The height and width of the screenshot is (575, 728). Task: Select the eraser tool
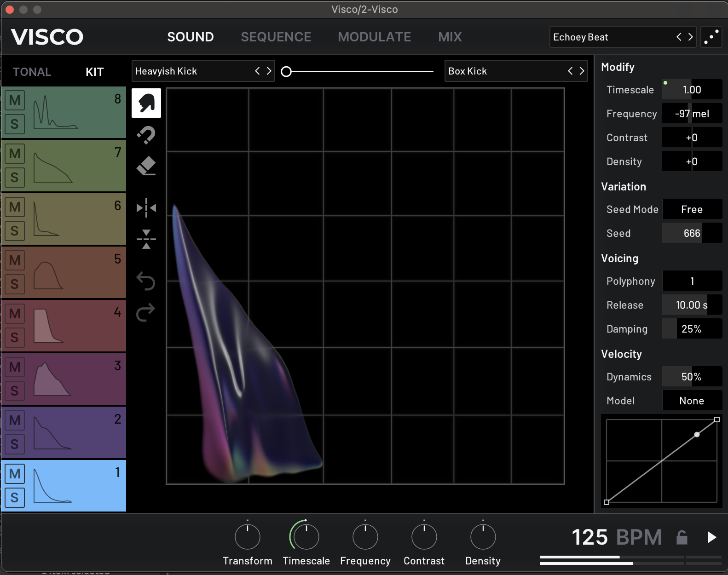point(146,166)
